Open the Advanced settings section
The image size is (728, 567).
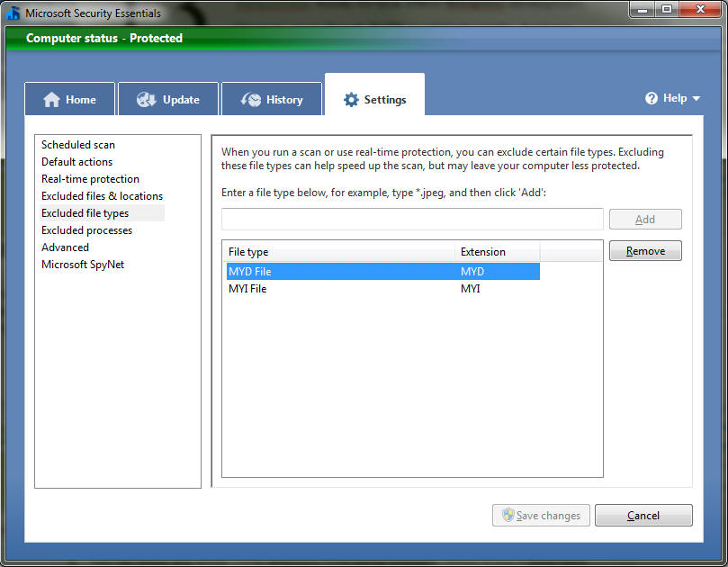tap(65, 247)
